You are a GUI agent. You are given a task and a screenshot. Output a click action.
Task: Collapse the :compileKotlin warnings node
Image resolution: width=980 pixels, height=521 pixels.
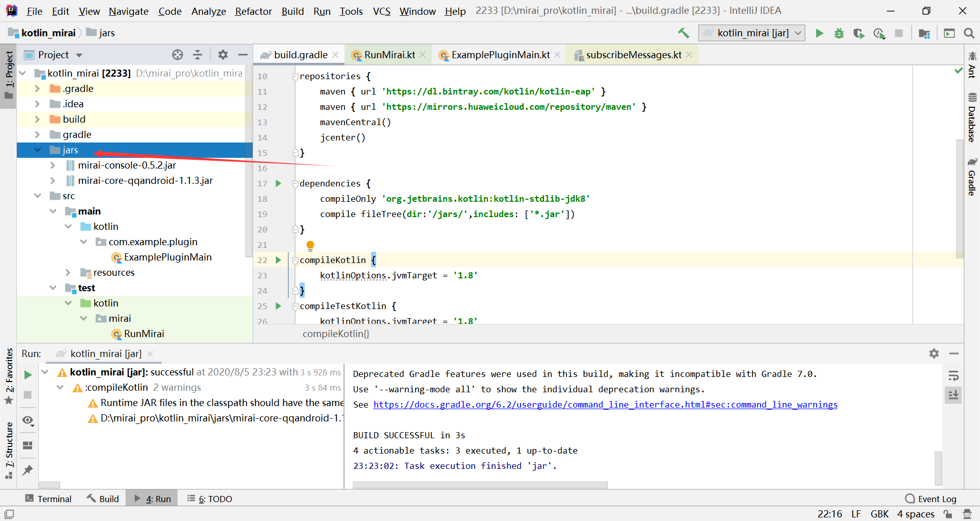click(60, 388)
